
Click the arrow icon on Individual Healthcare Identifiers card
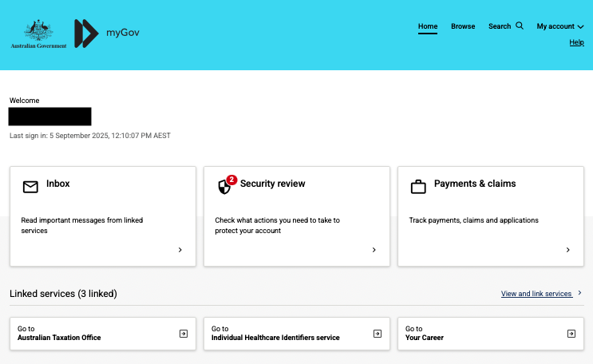tap(378, 334)
